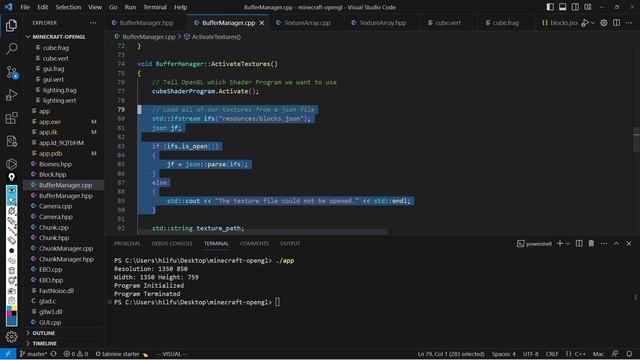Click the gear icon in editor toolbar
640x360 pixels.
604,23
